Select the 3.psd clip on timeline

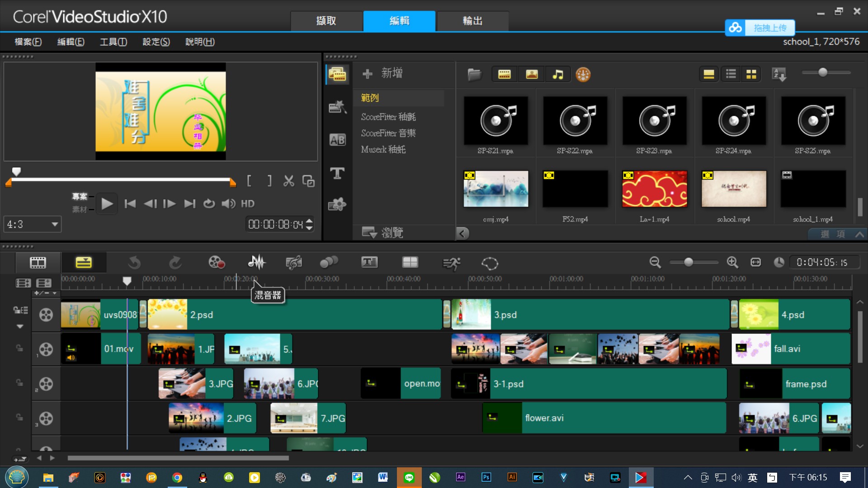590,315
